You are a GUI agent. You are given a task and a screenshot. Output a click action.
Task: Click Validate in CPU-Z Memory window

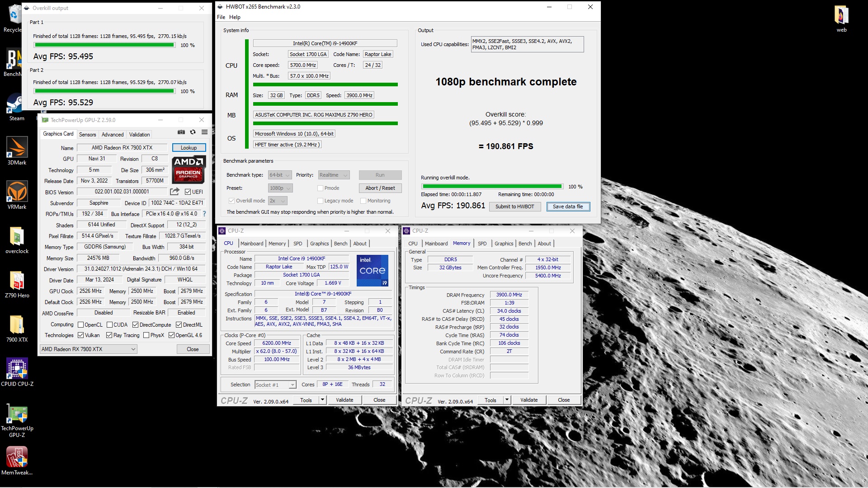(529, 400)
